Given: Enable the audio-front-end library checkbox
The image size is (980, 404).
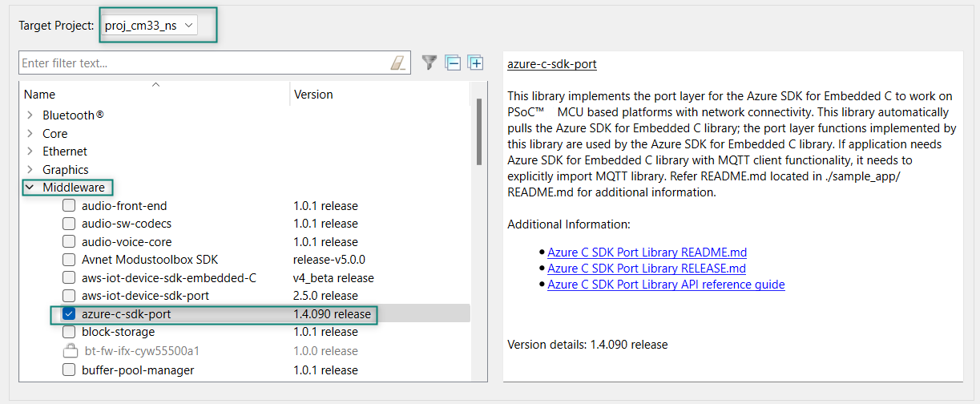Looking at the screenshot, I should point(69,206).
